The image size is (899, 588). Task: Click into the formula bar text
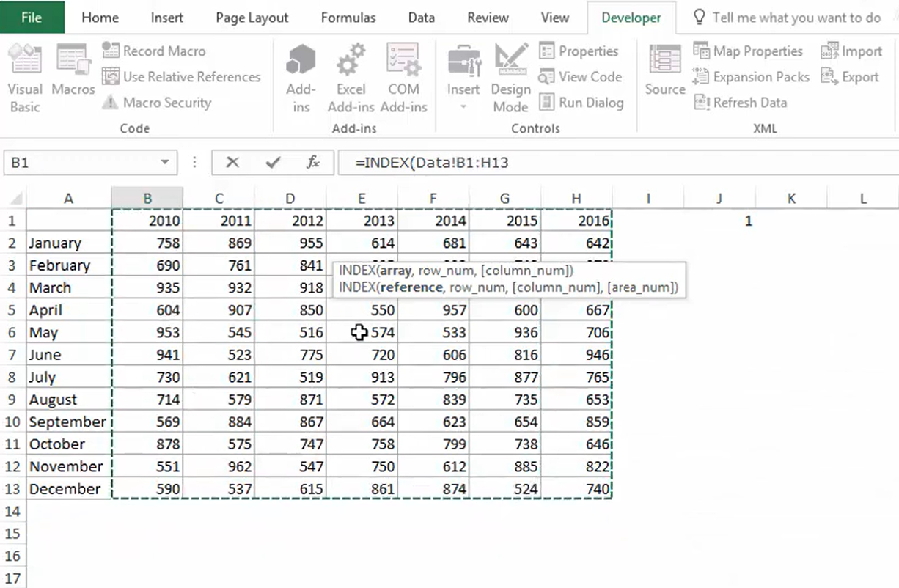[x=617, y=163]
